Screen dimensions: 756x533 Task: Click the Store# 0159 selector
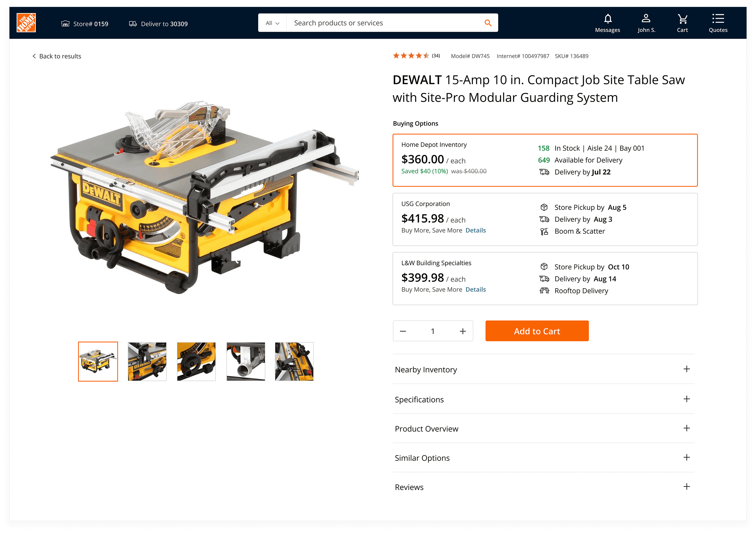point(85,24)
